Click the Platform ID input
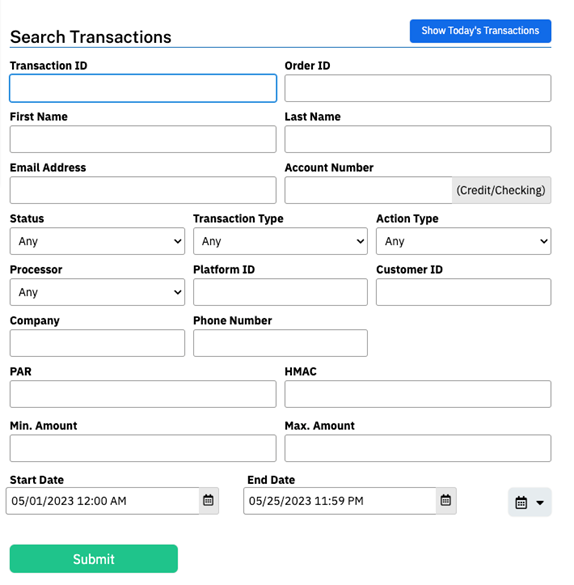 [x=280, y=292]
